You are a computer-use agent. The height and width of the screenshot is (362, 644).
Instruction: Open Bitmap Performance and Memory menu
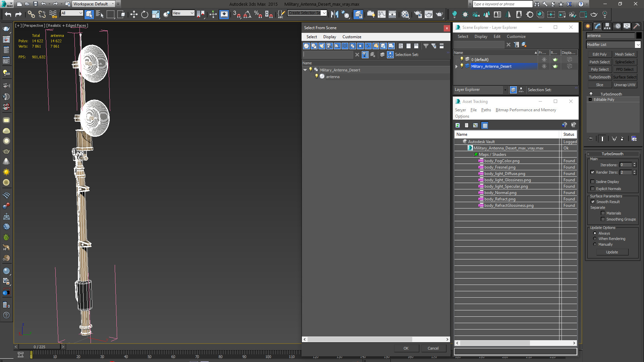tap(526, 110)
